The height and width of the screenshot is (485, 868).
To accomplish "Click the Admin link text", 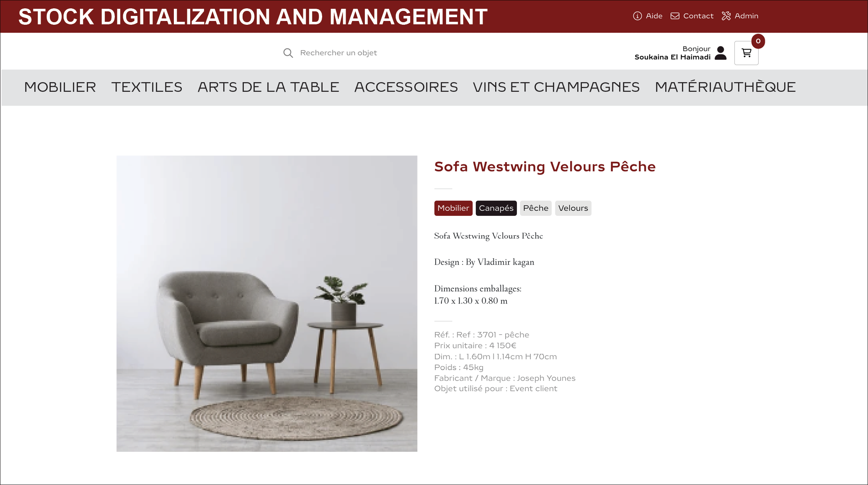I will [x=747, y=16].
